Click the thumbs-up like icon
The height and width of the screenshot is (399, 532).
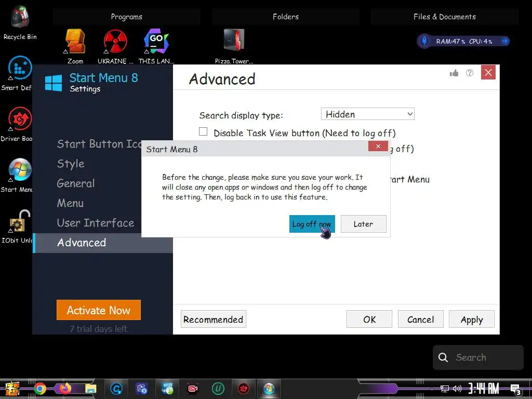454,73
